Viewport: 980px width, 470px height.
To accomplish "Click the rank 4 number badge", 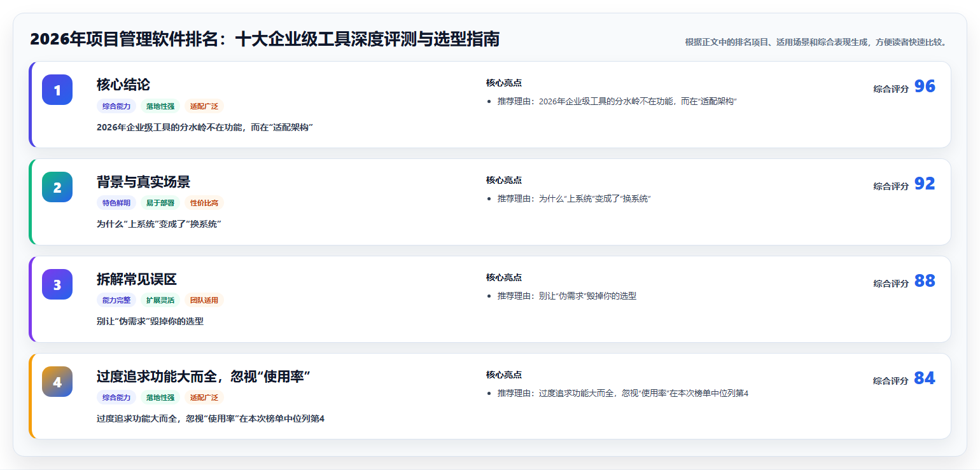I will point(57,382).
